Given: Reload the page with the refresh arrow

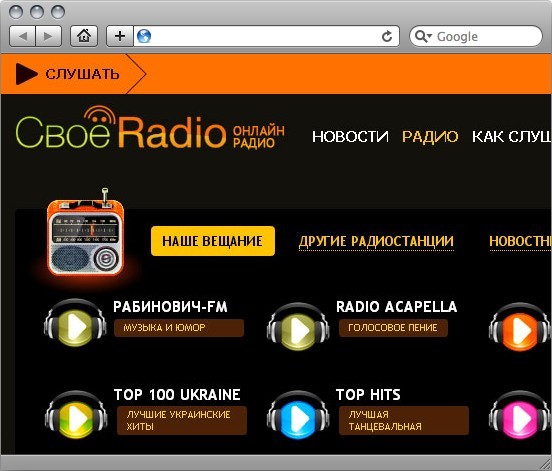Looking at the screenshot, I should 387,36.
